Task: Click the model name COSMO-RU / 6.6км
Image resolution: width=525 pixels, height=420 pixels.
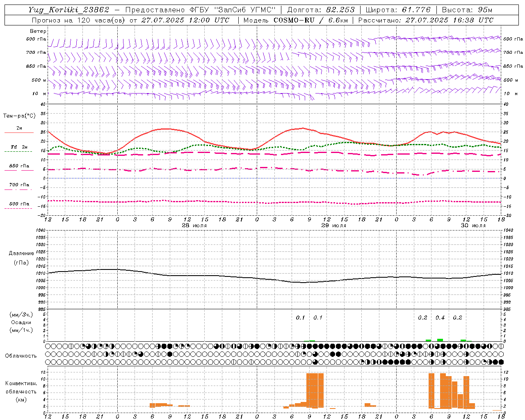Action: pos(311,20)
